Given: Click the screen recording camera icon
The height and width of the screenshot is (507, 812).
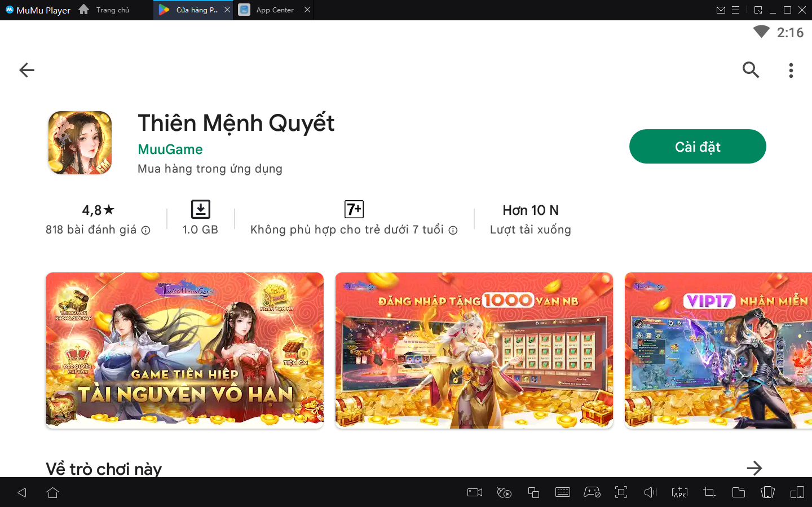Looking at the screenshot, I should coord(475,492).
